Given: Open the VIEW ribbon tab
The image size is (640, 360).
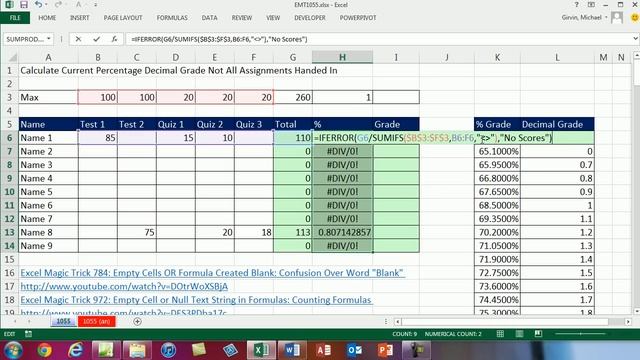Looking at the screenshot, I should click(x=273, y=18).
